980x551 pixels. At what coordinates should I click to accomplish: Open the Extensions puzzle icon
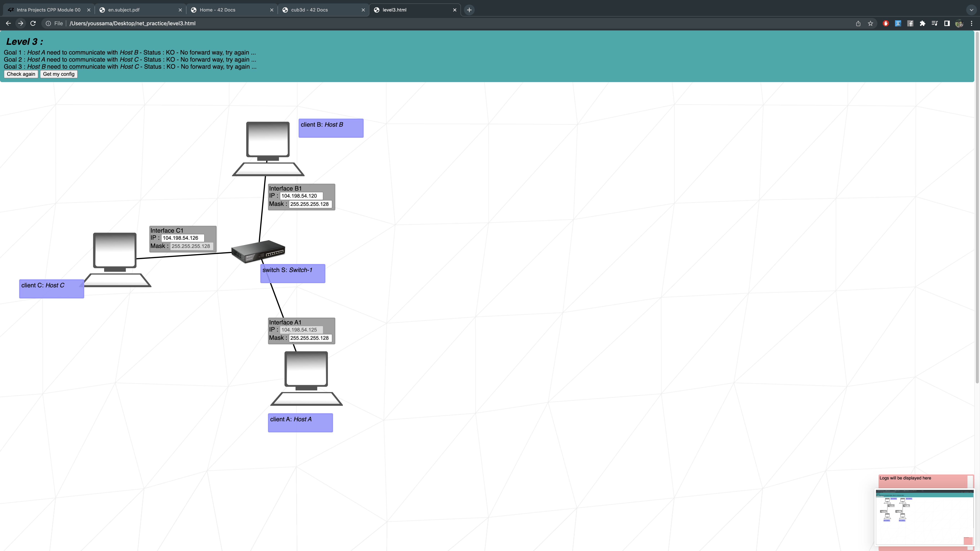[x=923, y=23]
